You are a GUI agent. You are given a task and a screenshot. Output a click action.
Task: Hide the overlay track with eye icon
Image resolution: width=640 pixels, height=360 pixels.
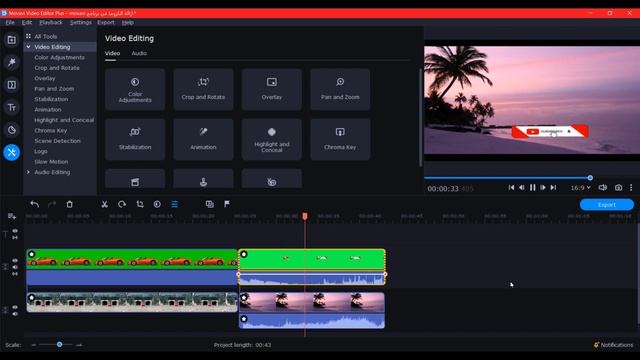pos(15,260)
